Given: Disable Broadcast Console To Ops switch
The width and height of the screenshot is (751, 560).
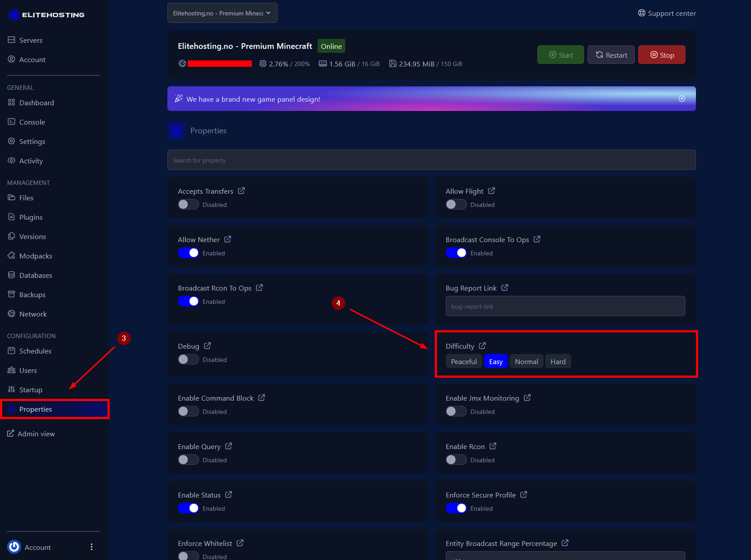Looking at the screenshot, I should tap(456, 253).
